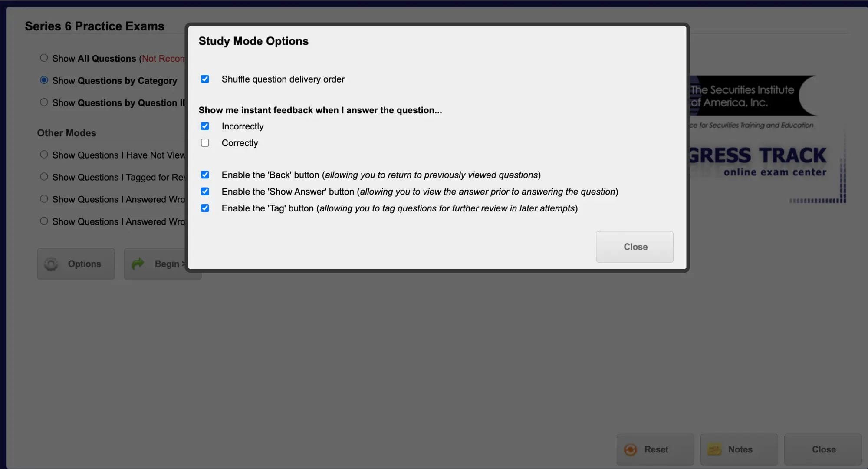Toggle the Shuffle question delivery order checkbox

pyautogui.click(x=205, y=79)
